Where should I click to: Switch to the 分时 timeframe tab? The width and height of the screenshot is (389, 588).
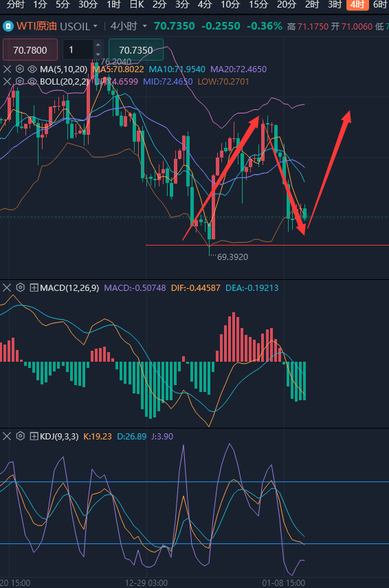pos(15,5)
